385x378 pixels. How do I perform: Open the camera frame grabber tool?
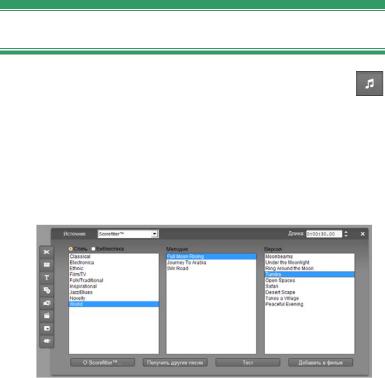(x=47, y=303)
